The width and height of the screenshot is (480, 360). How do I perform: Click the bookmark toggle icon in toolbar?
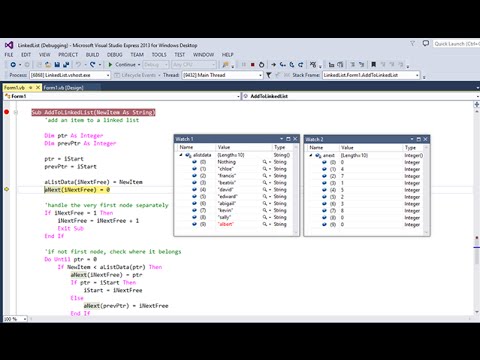[374, 65]
